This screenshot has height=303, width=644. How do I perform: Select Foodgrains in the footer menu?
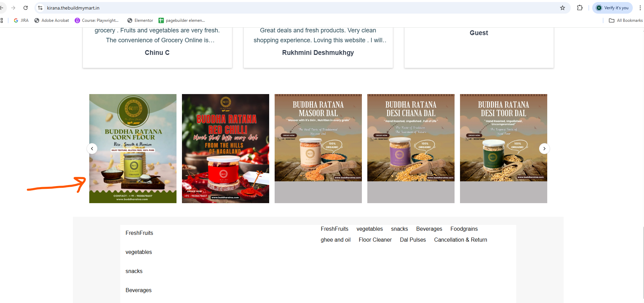click(x=464, y=229)
